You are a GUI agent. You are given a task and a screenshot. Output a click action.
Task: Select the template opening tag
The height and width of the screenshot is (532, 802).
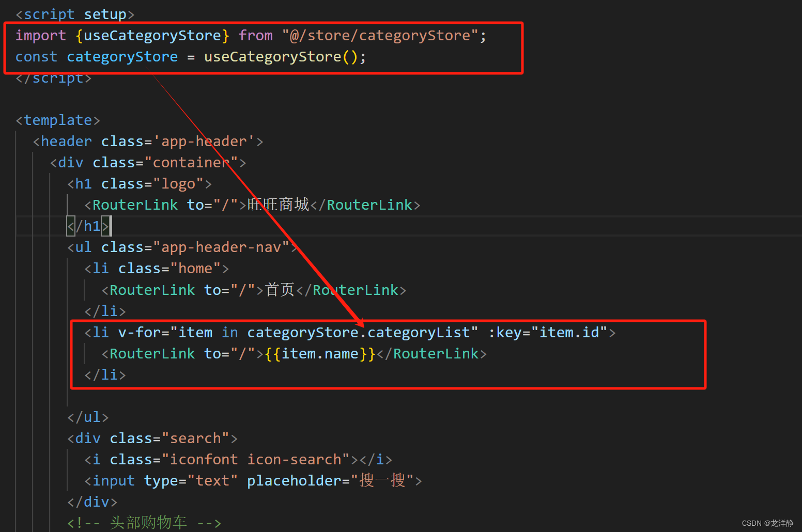click(57, 119)
